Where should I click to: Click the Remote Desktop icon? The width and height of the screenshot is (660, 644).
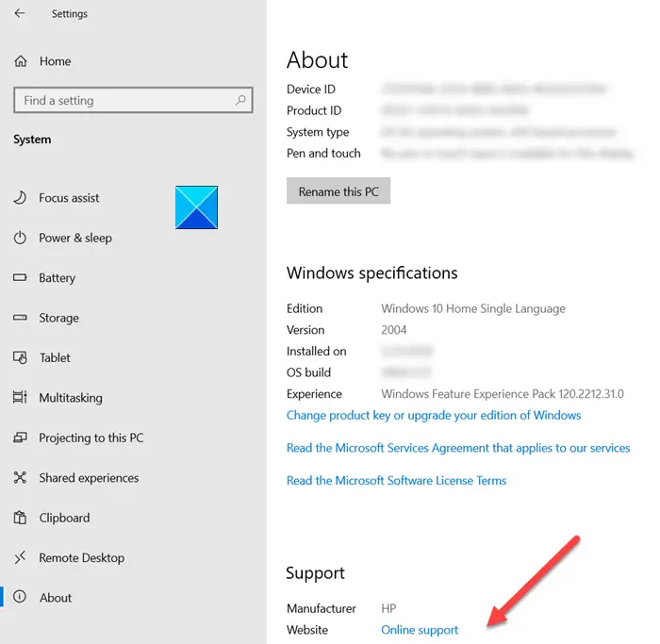click(20, 557)
